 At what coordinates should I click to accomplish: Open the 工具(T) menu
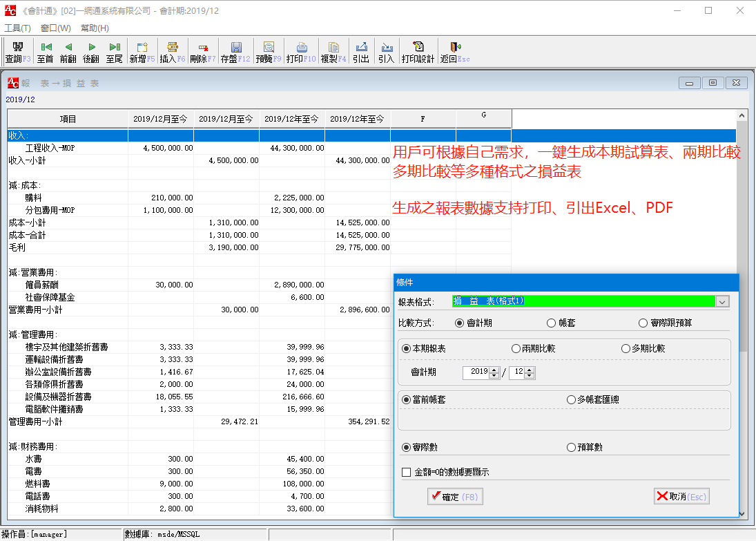(x=17, y=28)
